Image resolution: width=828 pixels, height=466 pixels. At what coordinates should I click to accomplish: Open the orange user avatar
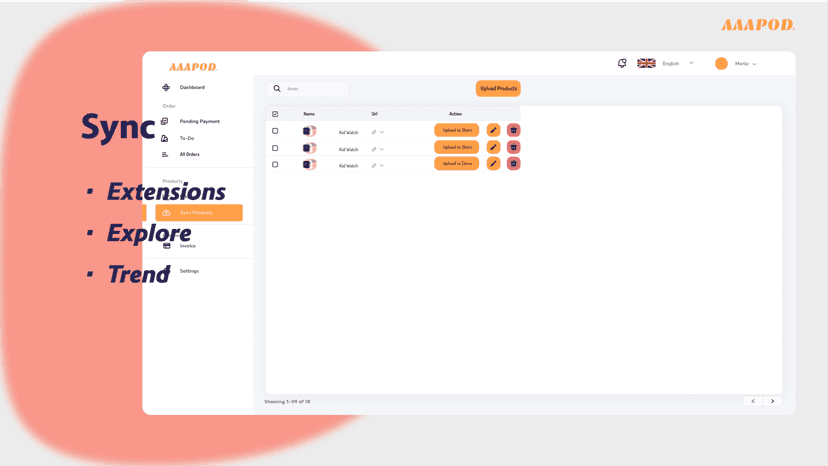click(x=721, y=63)
